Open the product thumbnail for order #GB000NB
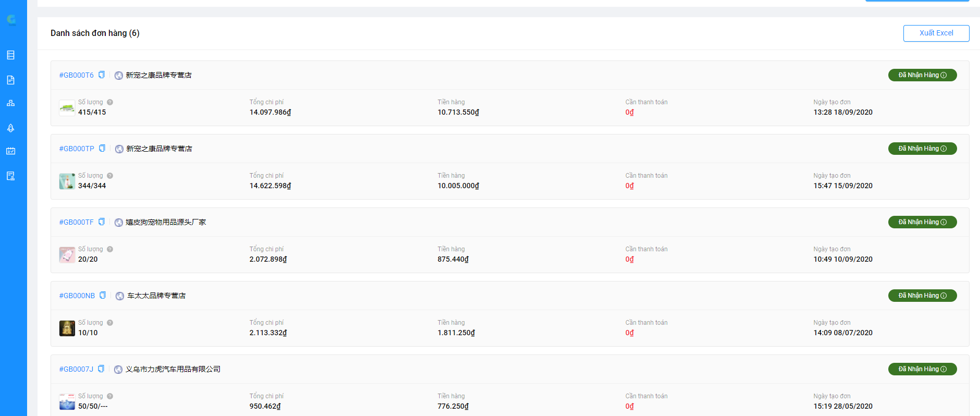The width and height of the screenshot is (980, 416). point(67,328)
